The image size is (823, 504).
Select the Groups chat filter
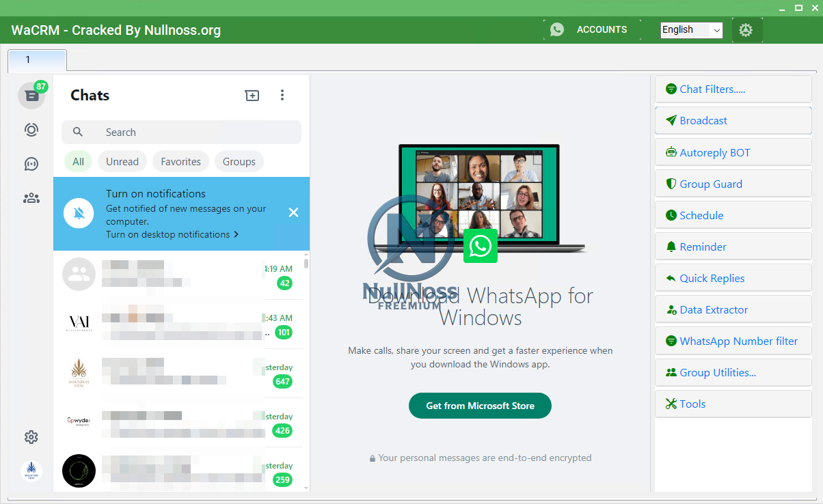[239, 162]
